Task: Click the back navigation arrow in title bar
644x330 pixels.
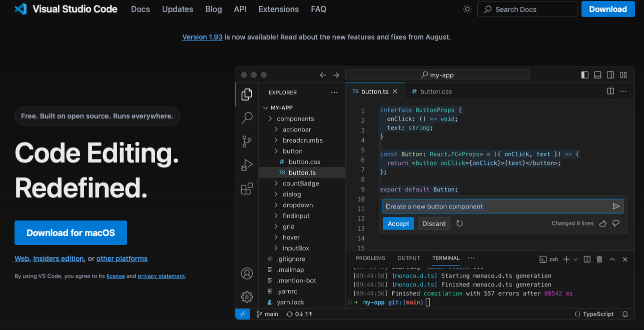Action: click(x=323, y=75)
